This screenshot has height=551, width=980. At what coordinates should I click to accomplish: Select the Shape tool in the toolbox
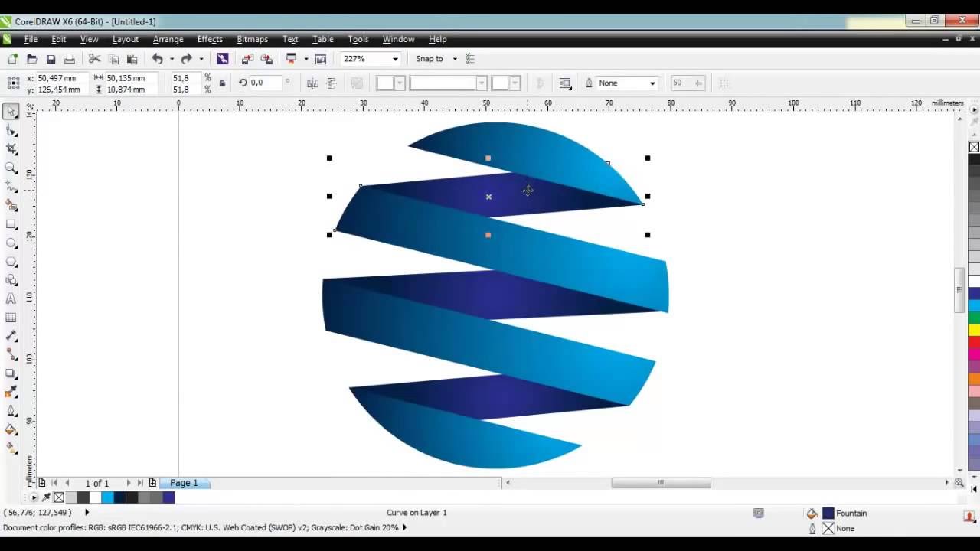point(11,130)
